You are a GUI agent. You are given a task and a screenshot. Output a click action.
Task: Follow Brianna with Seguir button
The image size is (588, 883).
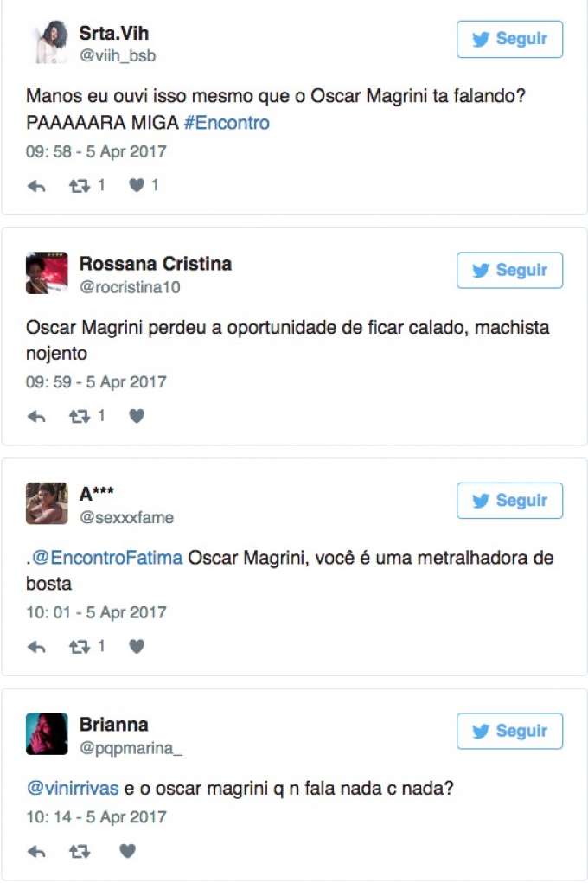coord(509,731)
